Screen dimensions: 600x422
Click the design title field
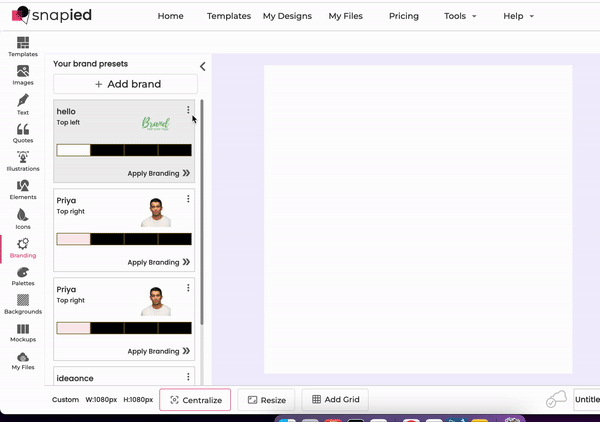click(587, 399)
